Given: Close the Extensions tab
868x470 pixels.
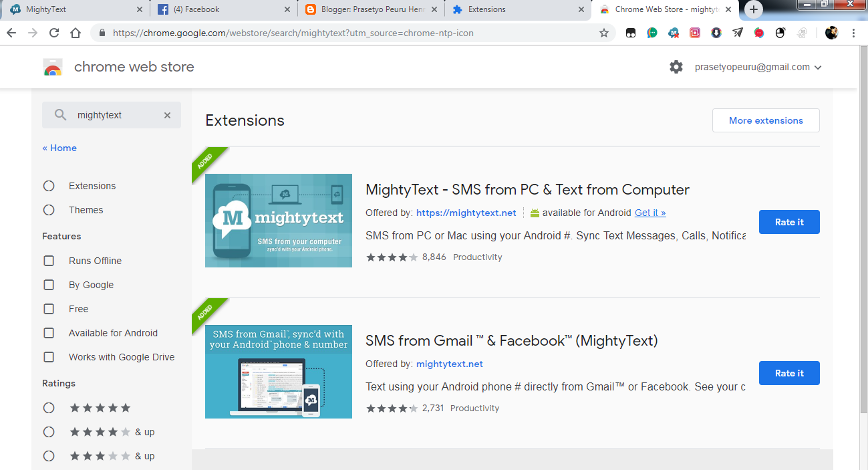Looking at the screenshot, I should (x=581, y=9).
